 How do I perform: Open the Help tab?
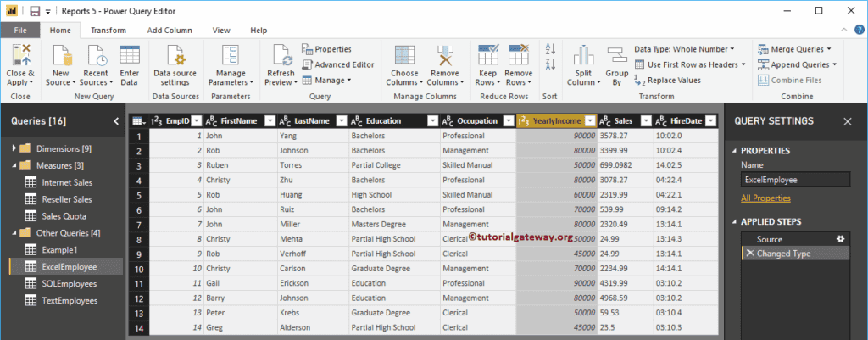(x=259, y=31)
